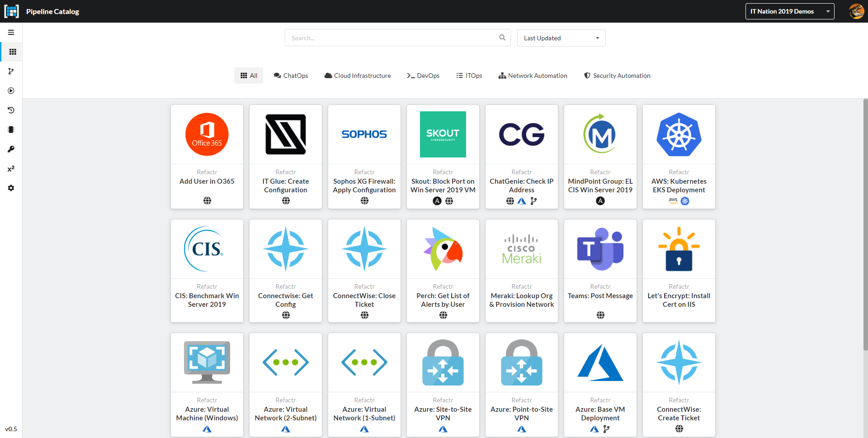Click the search magnifier icon

click(502, 38)
